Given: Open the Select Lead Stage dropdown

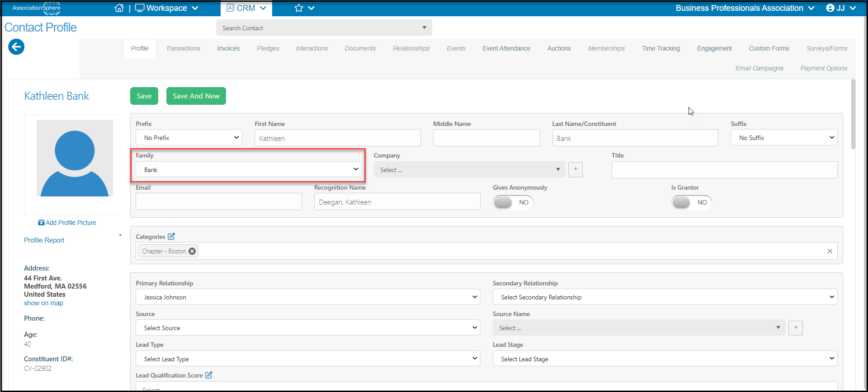Looking at the screenshot, I should tap(665, 359).
